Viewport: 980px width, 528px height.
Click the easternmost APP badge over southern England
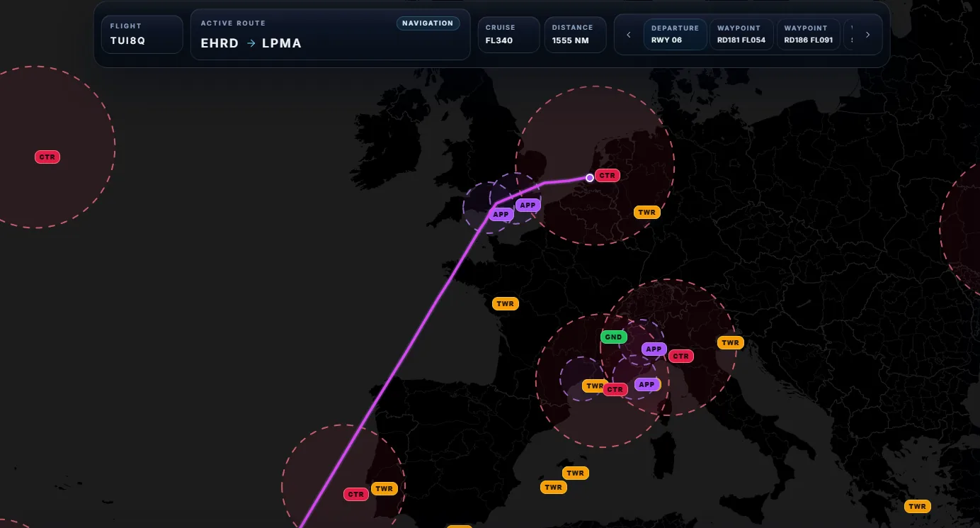(528, 205)
